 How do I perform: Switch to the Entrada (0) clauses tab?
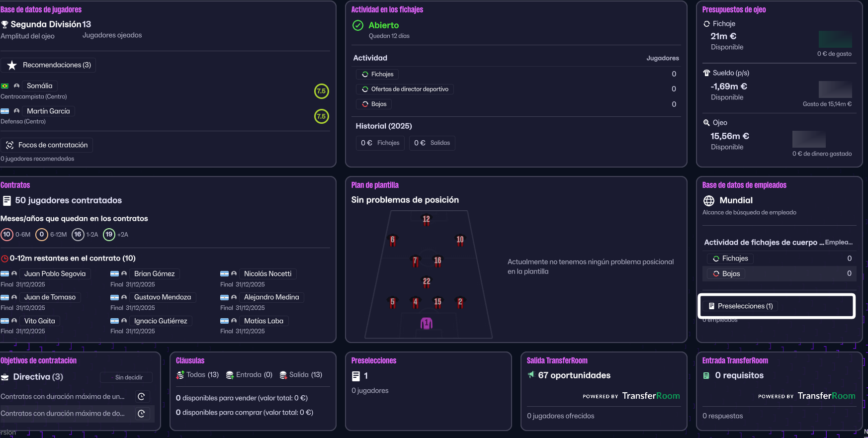click(249, 375)
